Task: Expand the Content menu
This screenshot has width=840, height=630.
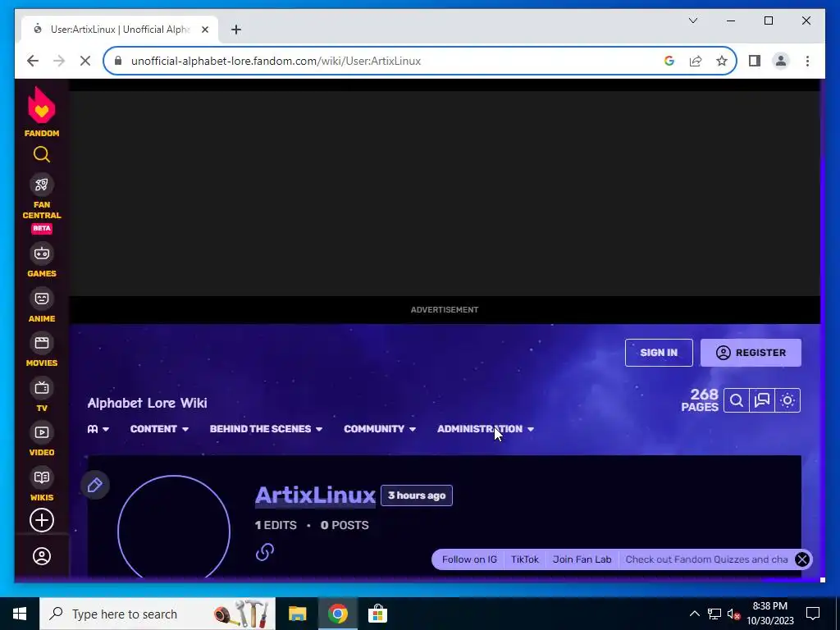Action: tap(159, 429)
